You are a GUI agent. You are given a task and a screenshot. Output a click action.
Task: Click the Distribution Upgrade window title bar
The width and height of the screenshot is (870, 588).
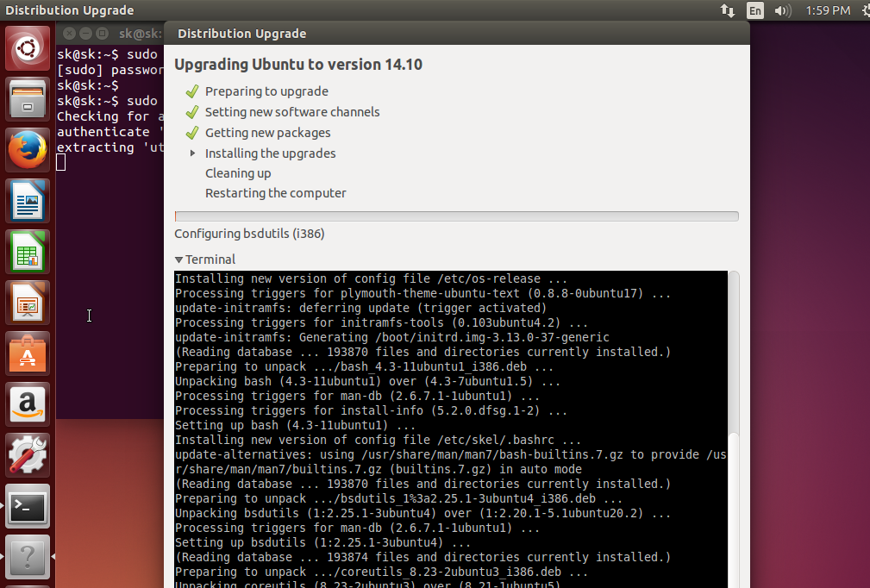pos(457,34)
